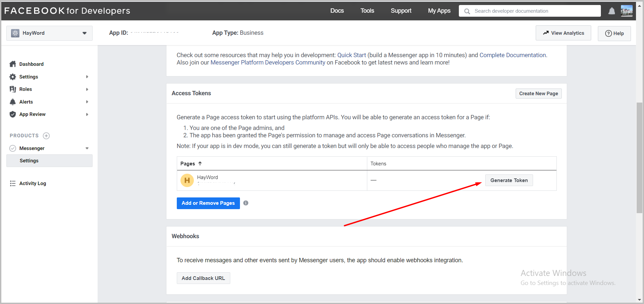Click the App Type: Business label
644x304 pixels.
click(x=238, y=33)
